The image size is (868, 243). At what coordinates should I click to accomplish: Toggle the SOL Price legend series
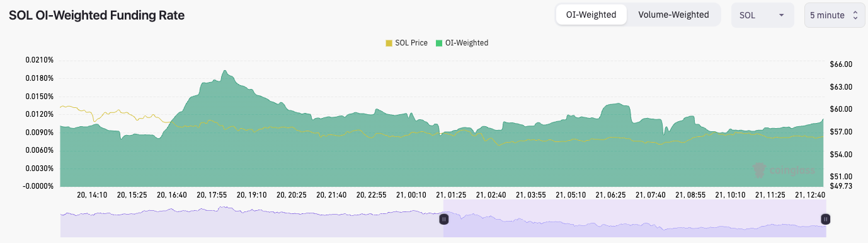click(406, 43)
